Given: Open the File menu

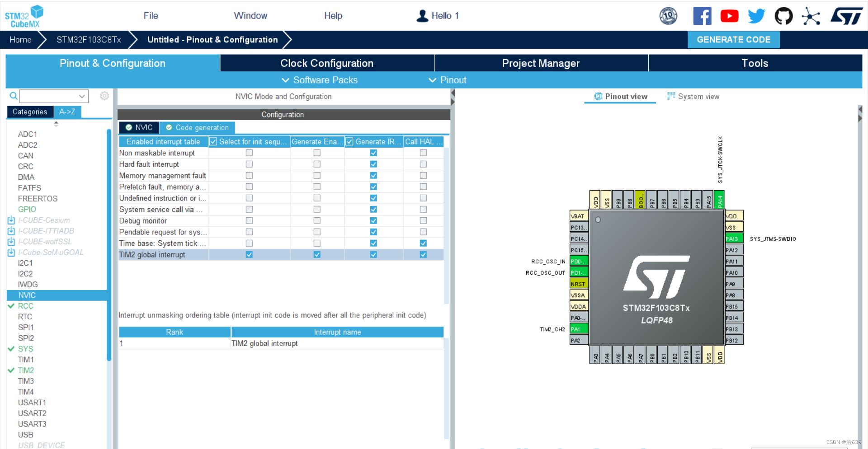Looking at the screenshot, I should click(x=151, y=16).
